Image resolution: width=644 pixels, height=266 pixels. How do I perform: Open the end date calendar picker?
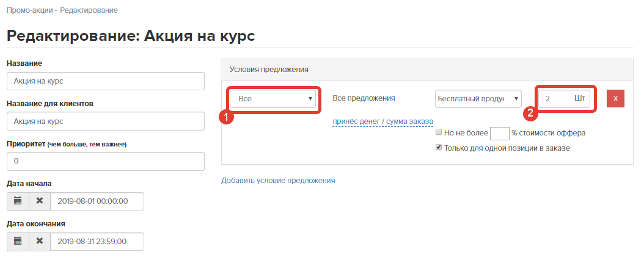pyautogui.click(x=18, y=242)
